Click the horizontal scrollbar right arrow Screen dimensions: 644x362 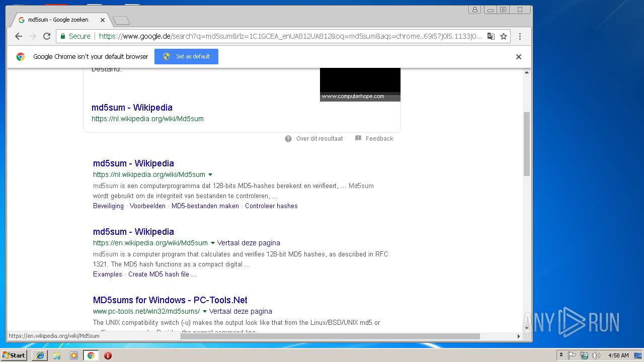pyautogui.click(x=519, y=336)
